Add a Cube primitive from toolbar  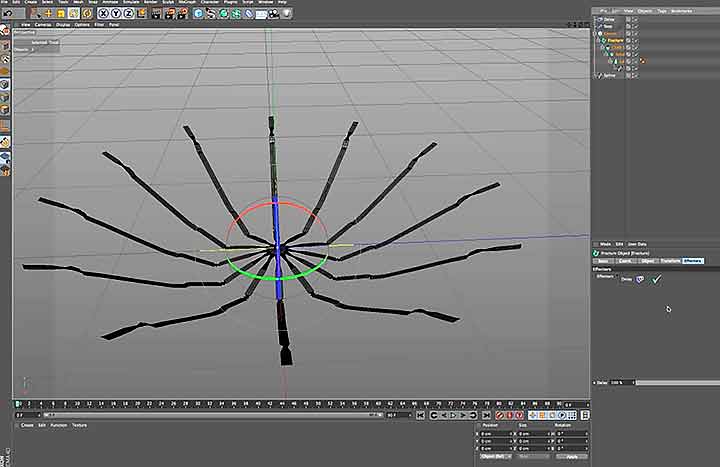[198, 13]
